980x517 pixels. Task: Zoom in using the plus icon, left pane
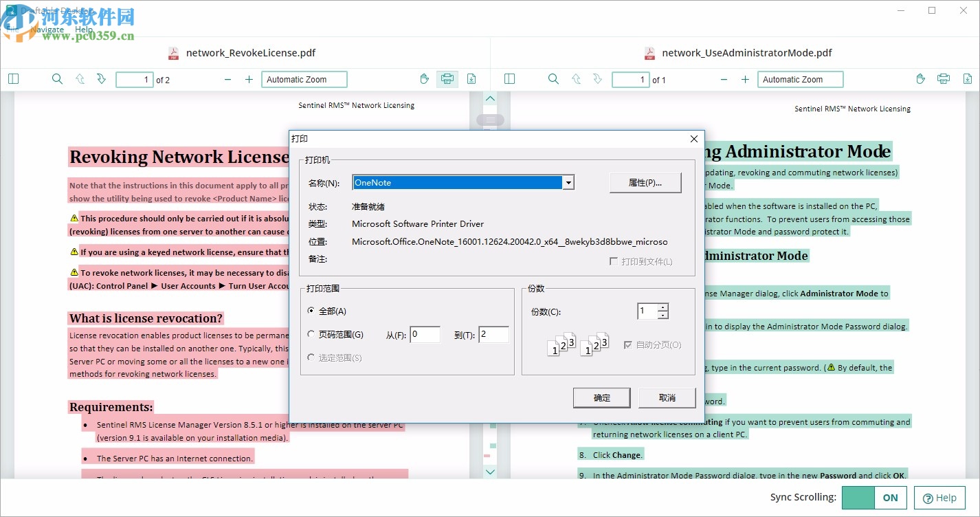pyautogui.click(x=249, y=79)
